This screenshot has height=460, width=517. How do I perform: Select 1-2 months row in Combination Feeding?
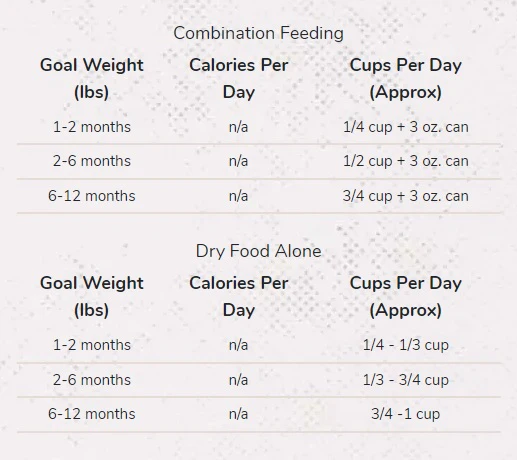pyautogui.click(x=259, y=127)
